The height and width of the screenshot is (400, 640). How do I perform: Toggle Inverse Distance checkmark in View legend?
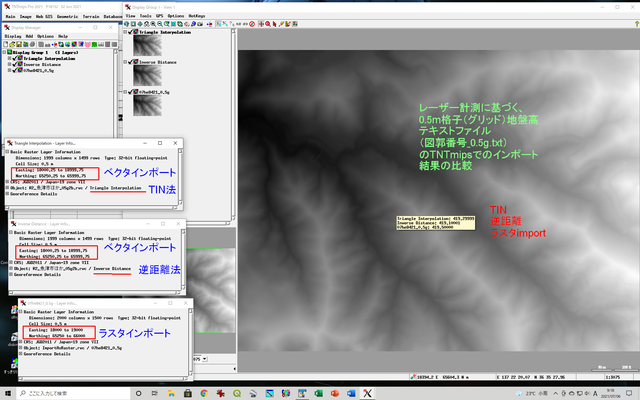(x=131, y=62)
